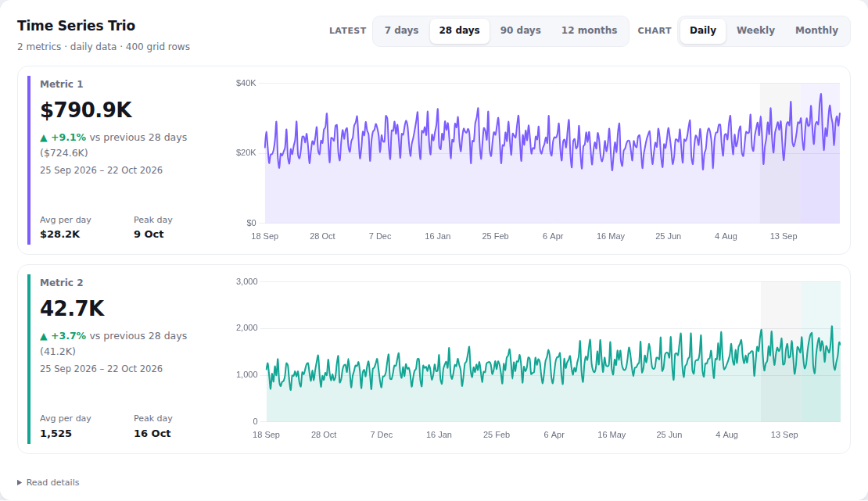Click the 3,000 axis label in Metric 2 chart
This screenshot has width=868, height=501.
[x=247, y=282]
